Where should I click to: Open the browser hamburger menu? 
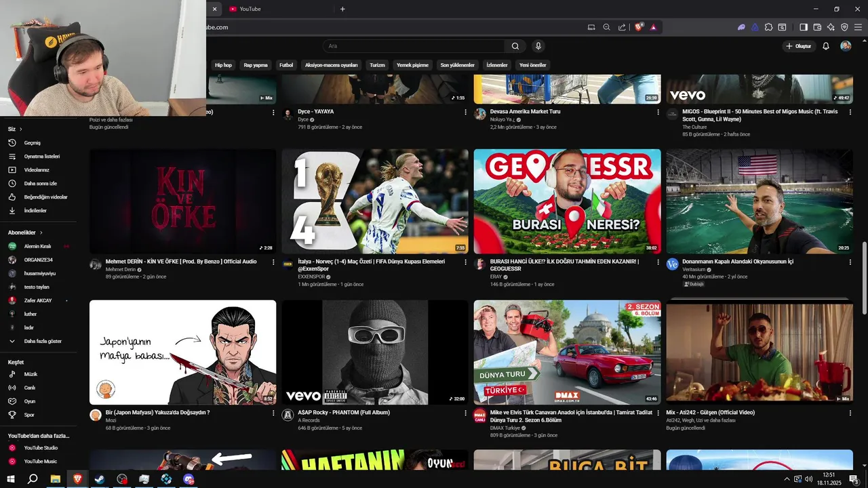pos(858,27)
